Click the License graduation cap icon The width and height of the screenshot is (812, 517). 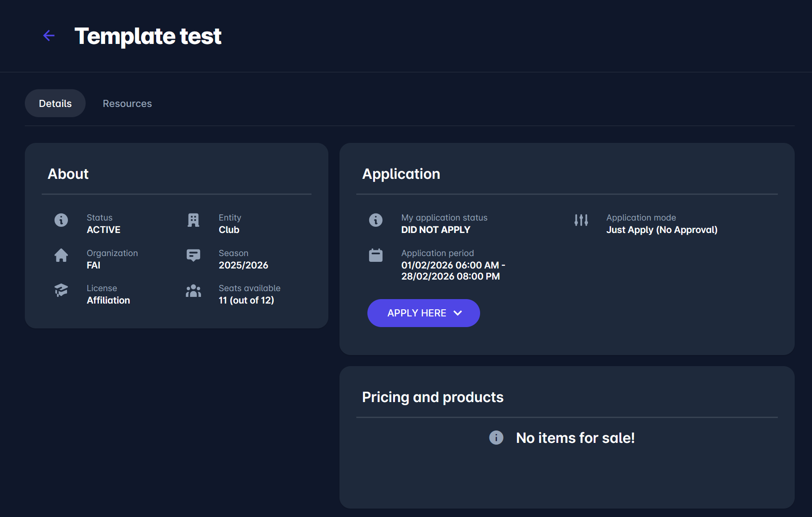coord(61,290)
